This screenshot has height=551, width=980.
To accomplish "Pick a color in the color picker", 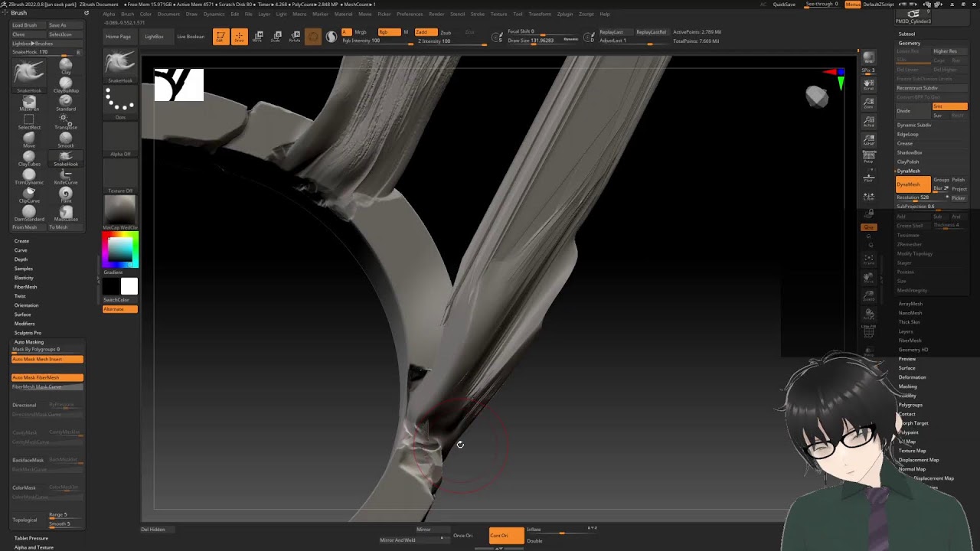I will pos(120,249).
